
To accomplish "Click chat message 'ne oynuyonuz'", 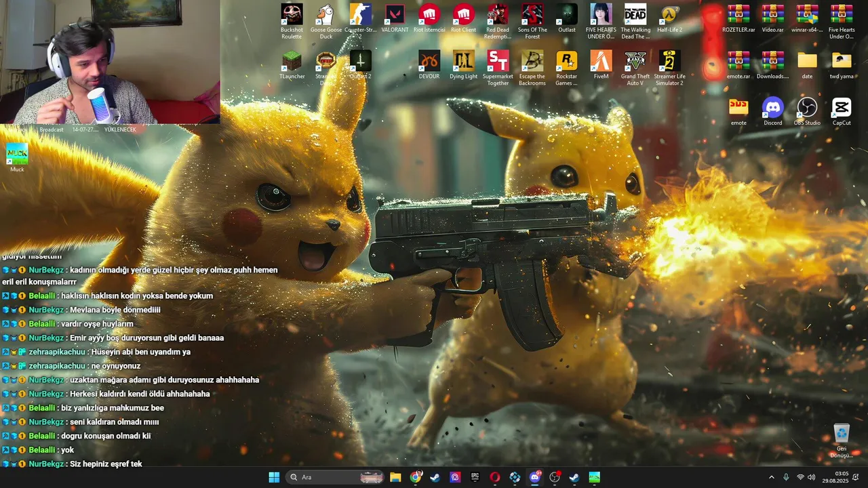I will [115, 366].
